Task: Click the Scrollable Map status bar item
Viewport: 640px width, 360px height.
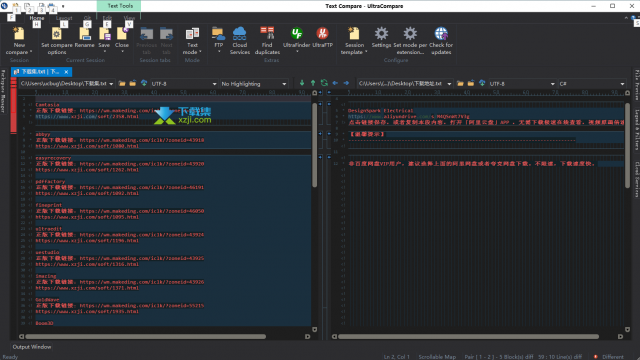Action: click(x=437, y=357)
